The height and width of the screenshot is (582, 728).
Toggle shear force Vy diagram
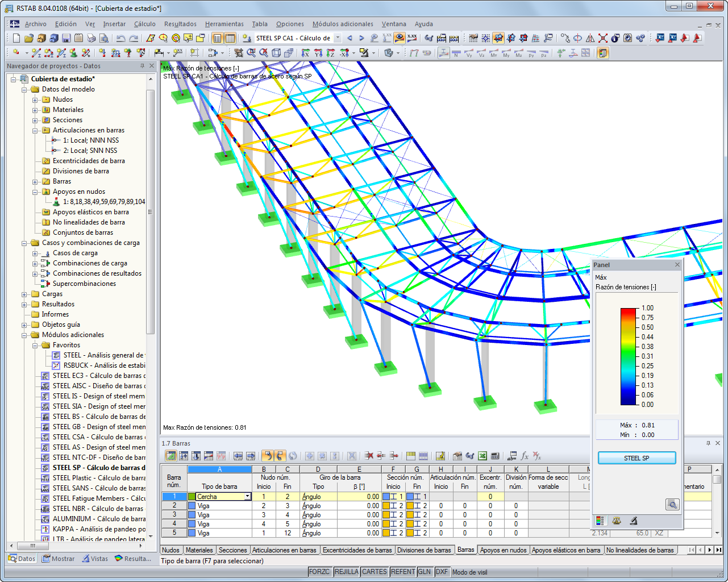[469, 53]
